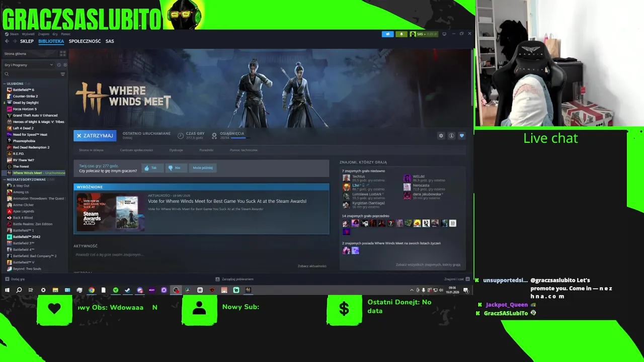Click Counter-Strike 2 game icon in list
644x362 pixels.
[x=9, y=96]
